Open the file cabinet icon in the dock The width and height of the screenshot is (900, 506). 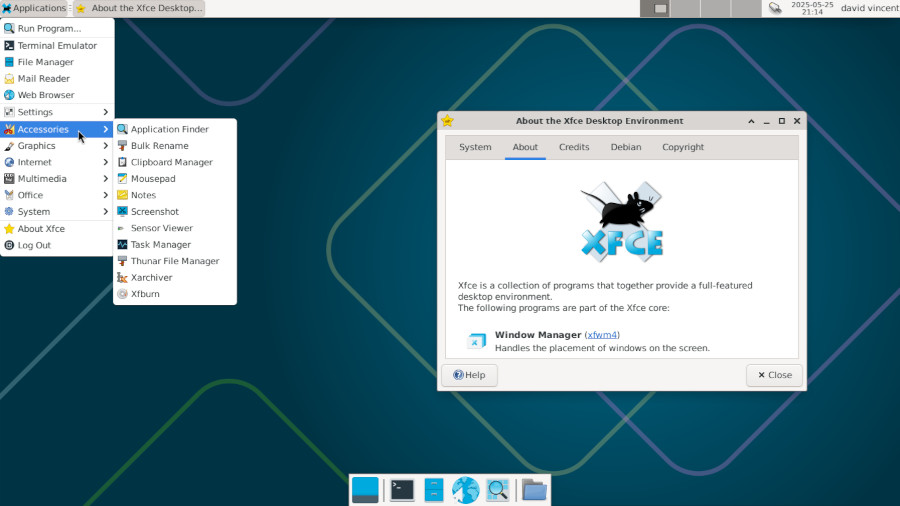click(x=433, y=490)
